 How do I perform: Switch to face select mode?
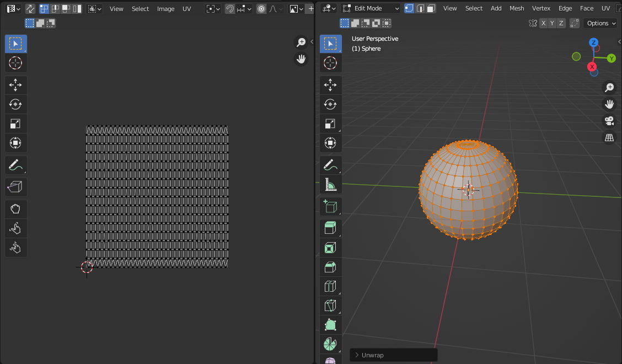pos(431,8)
